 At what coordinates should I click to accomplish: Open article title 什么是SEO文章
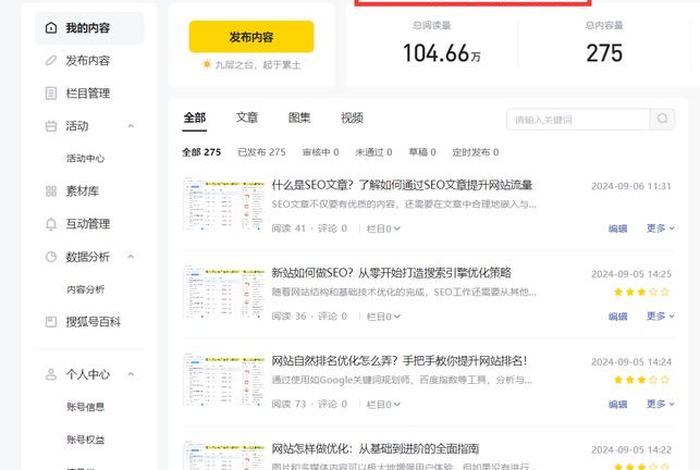(402, 185)
